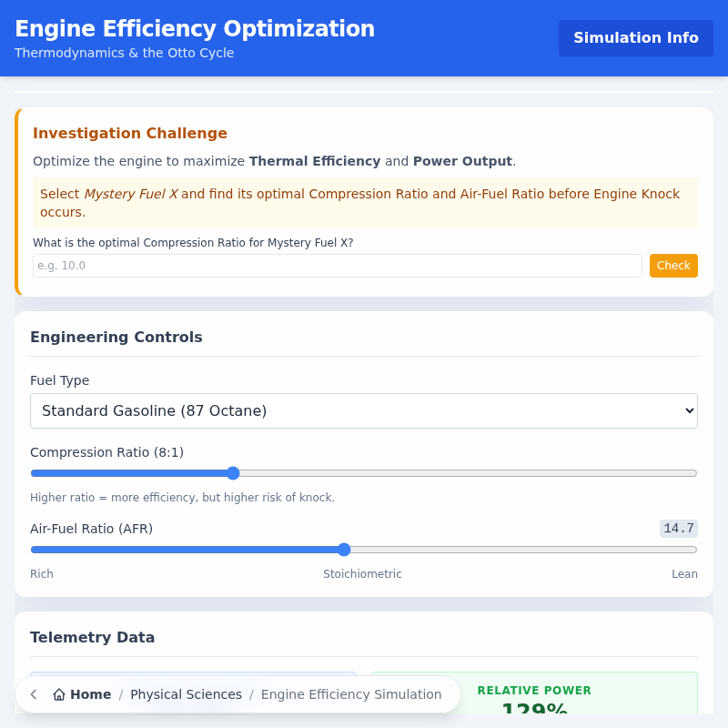Click the Engineering Controls section heading
The width and height of the screenshot is (728, 728).
(116, 337)
